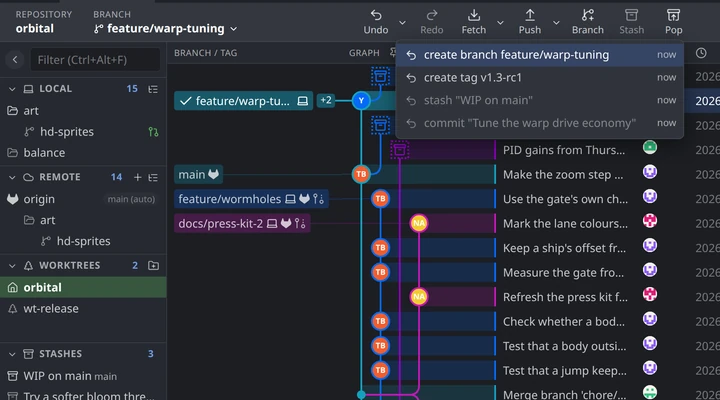This screenshot has height=400, width=720.
Task: Click the Stash toolbar button
Action: pyautogui.click(x=631, y=22)
